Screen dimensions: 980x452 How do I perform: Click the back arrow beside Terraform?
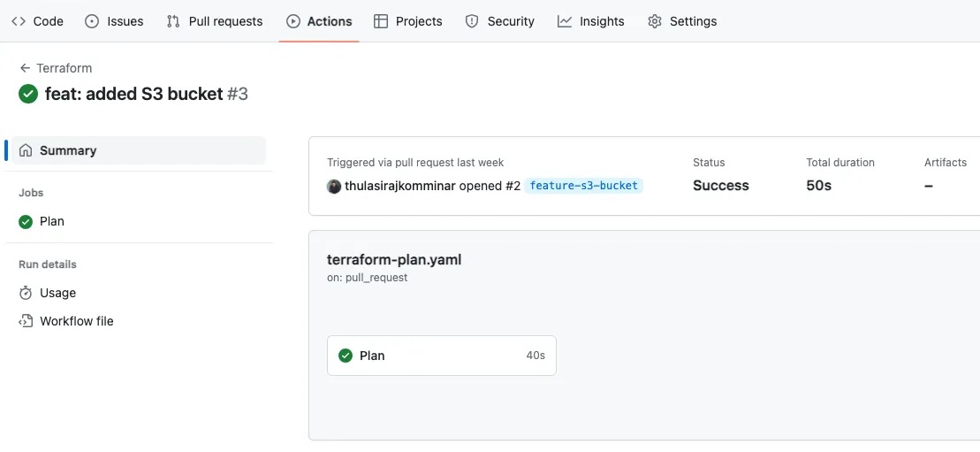click(x=25, y=68)
